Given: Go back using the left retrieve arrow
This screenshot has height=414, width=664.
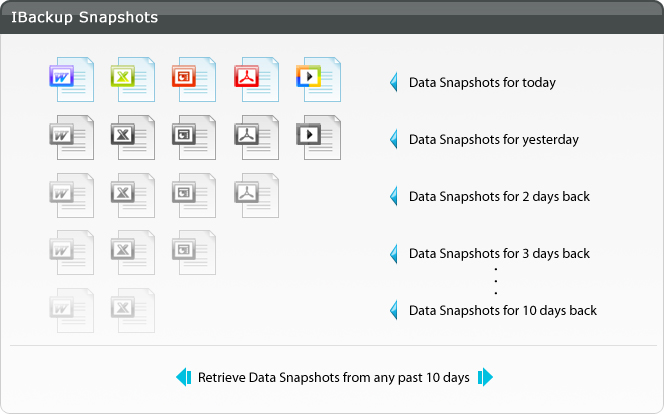Looking at the screenshot, I should [x=184, y=377].
